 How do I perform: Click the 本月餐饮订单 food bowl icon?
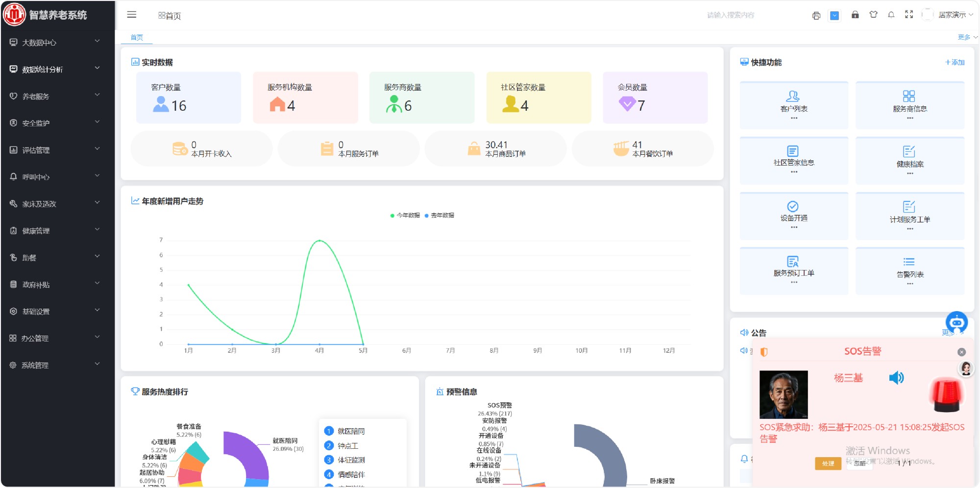click(x=621, y=148)
